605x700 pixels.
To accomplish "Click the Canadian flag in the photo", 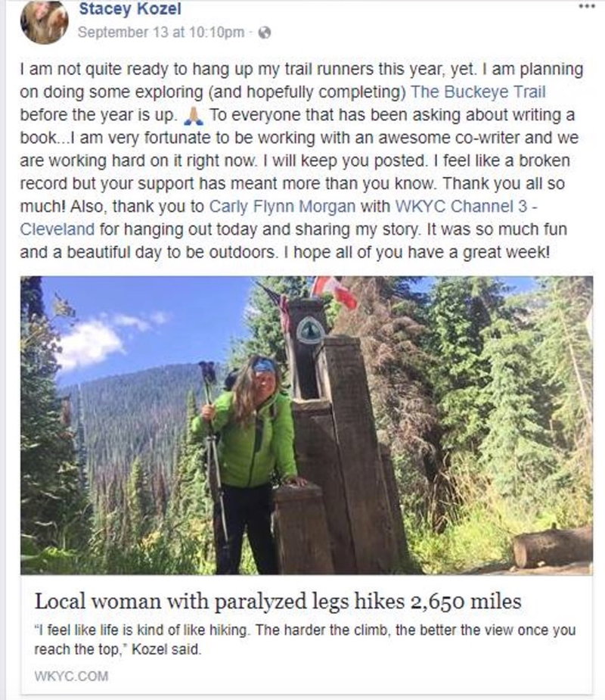I will click(x=334, y=291).
